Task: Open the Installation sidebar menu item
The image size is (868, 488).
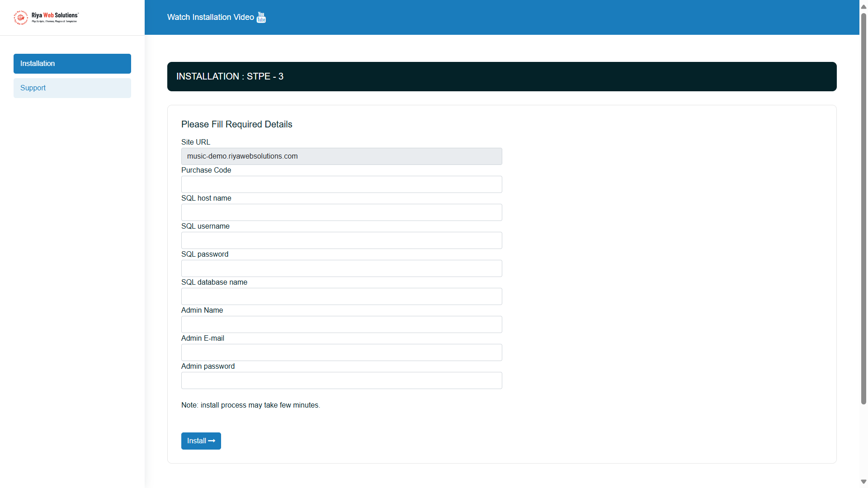Action: pos(72,64)
